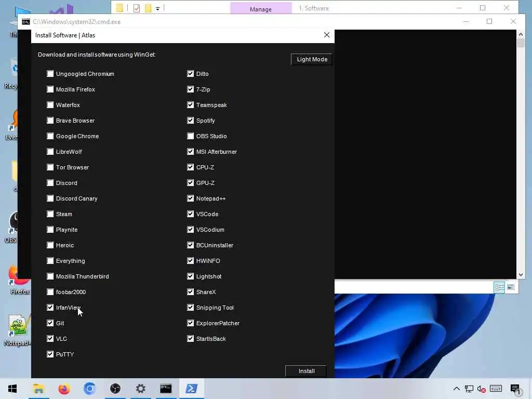
Task: Check Ungoogled Chromium
Action: click(x=50, y=74)
